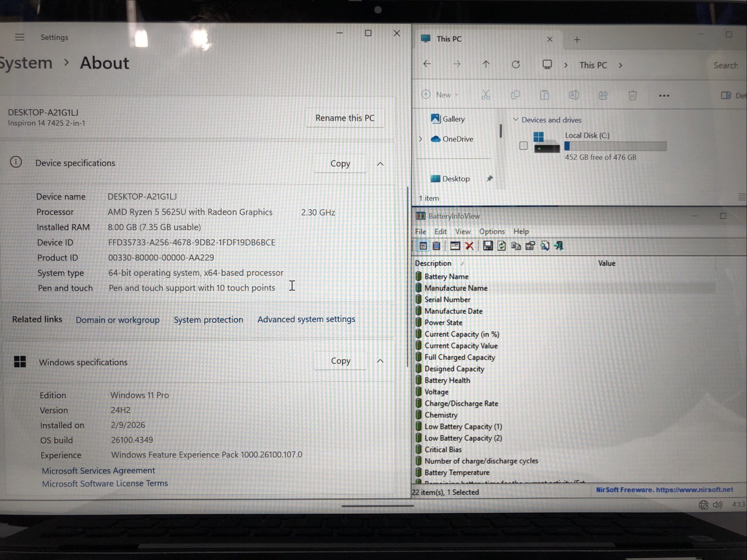Screen dimensions: 747x560
Task: Open properties icon in BatteryInfoView toolbar
Action: click(530, 246)
